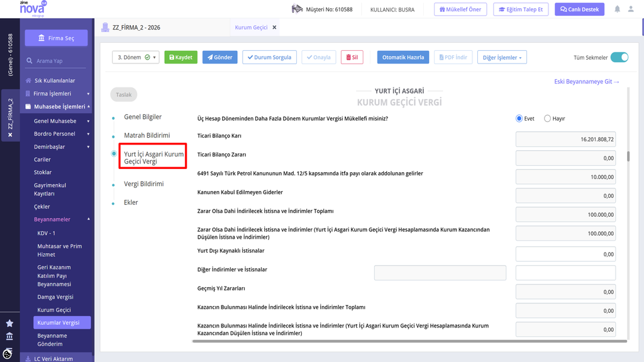Screen dimensions: 644x362
Task: Click the Gönder button
Action: (x=219, y=57)
